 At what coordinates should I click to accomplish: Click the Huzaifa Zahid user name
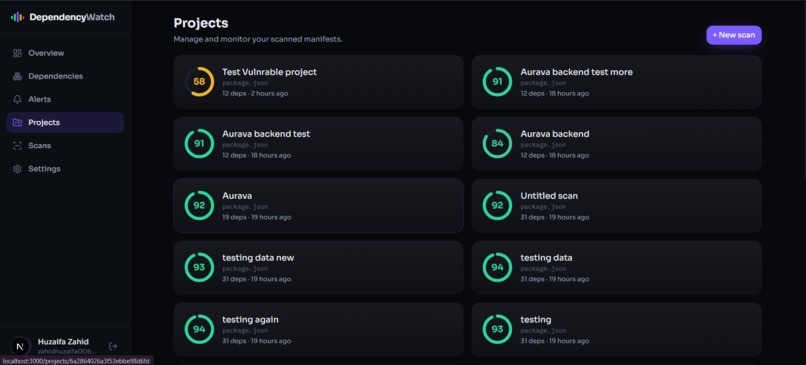(63, 342)
